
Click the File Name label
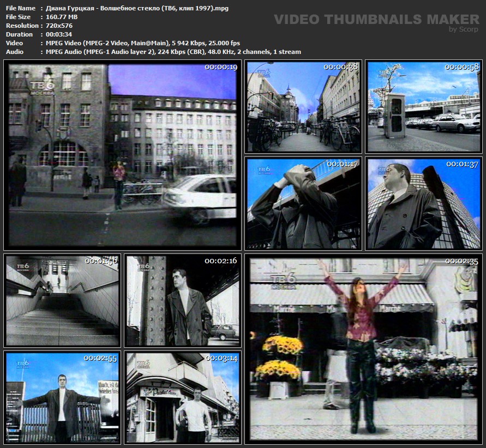(x=21, y=8)
